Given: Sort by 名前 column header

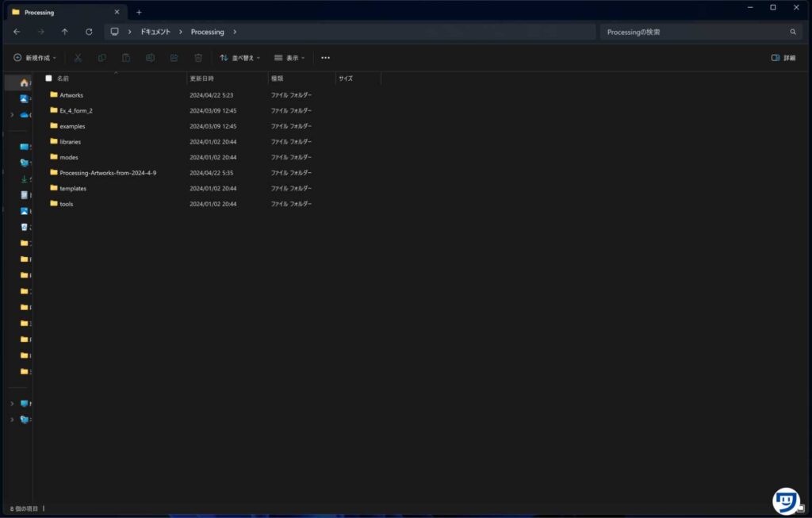Looking at the screenshot, I should pyautogui.click(x=63, y=79).
